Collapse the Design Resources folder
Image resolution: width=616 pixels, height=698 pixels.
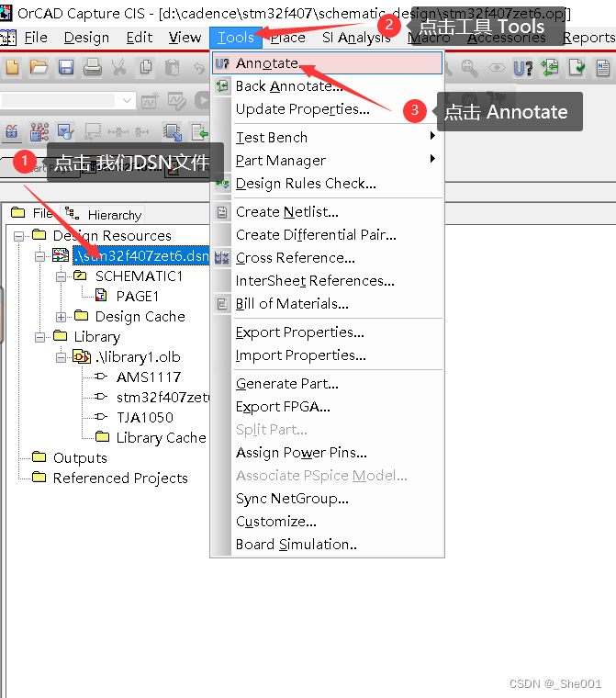(x=18, y=236)
